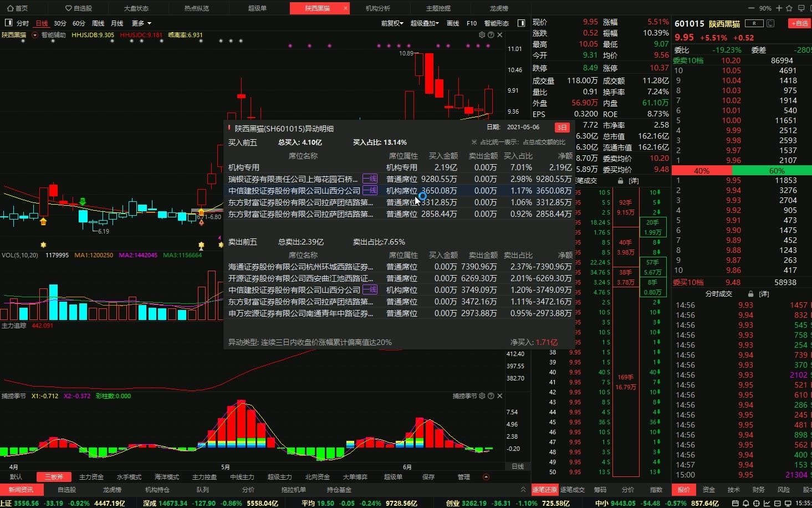Open the 前复权 adjustment dropdown

tap(392, 23)
